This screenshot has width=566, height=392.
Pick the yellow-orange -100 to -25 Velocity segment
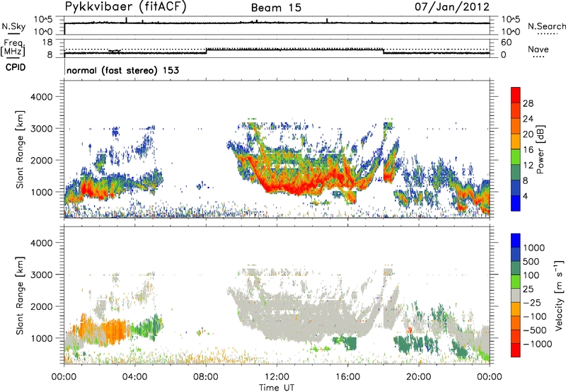coord(516,309)
